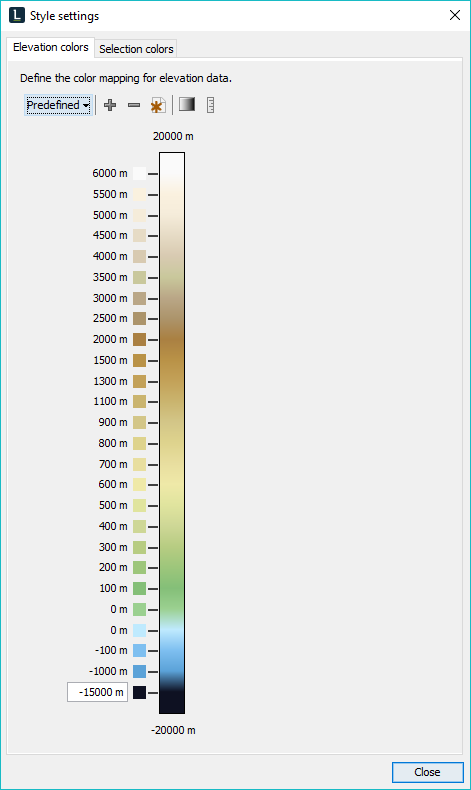This screenshot has height=790, width=471.
Task: Select the -1000 m elevation label
Action: tap(108, 672)
